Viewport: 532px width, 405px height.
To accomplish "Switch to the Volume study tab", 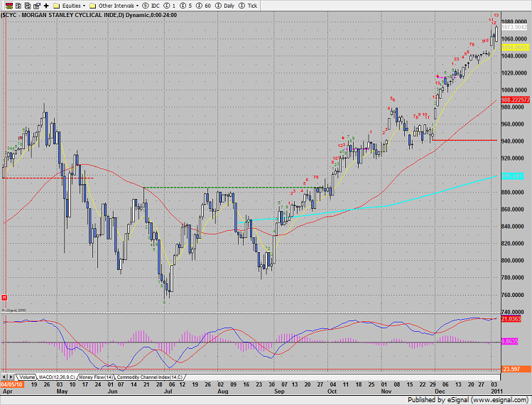I will (27, 377).
